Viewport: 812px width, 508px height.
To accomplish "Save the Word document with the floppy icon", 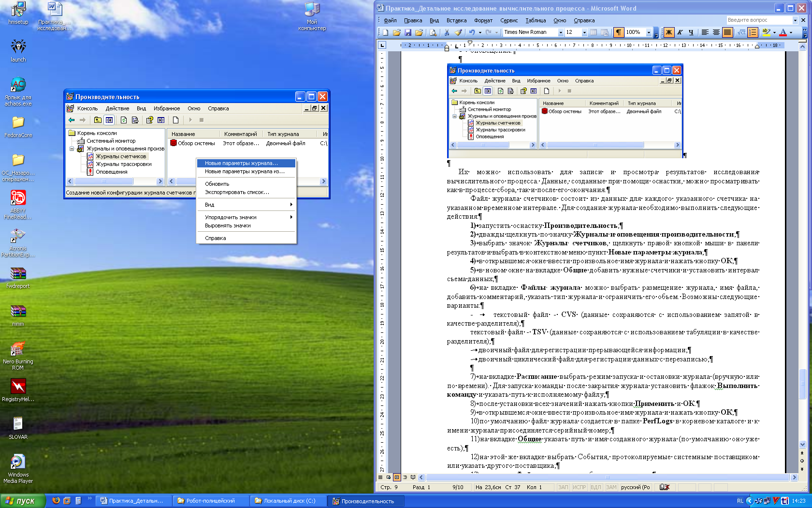I will (408, 32).
